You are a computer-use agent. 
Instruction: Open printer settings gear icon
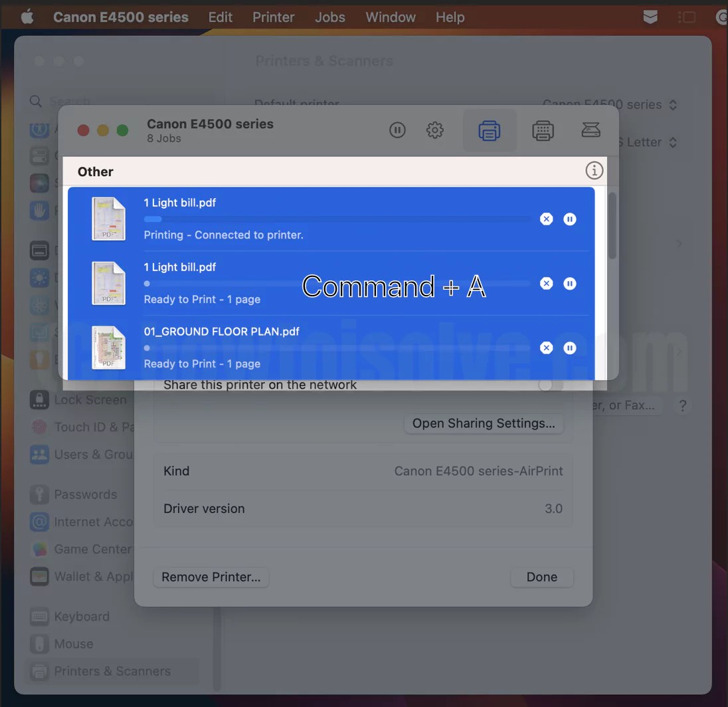click(435, 130)
